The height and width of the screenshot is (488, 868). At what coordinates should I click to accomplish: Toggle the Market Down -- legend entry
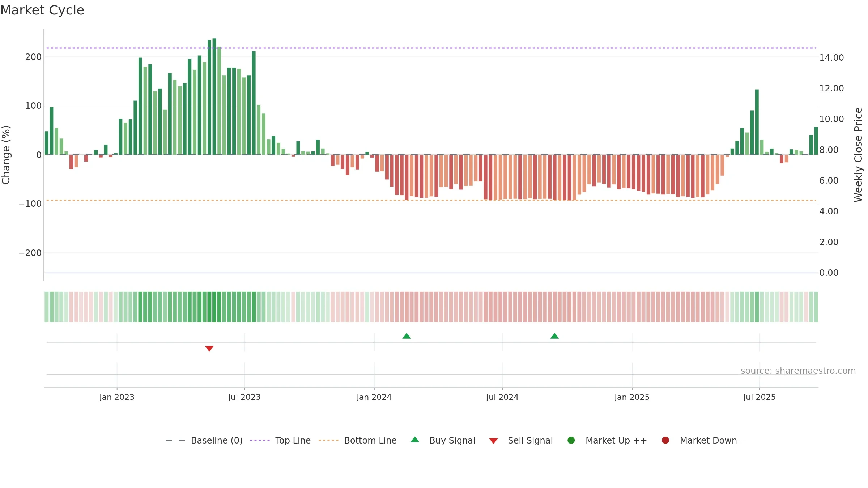point(704,440)
